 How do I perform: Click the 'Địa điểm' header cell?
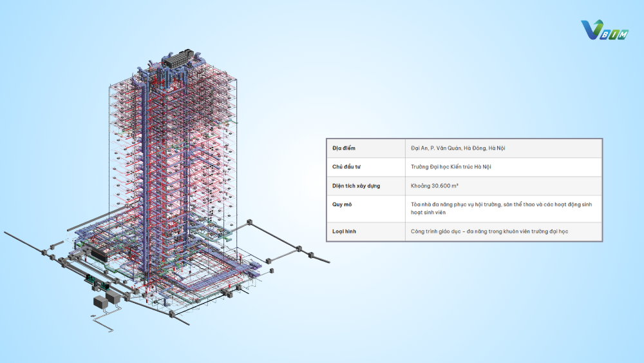tap(366, 148)
